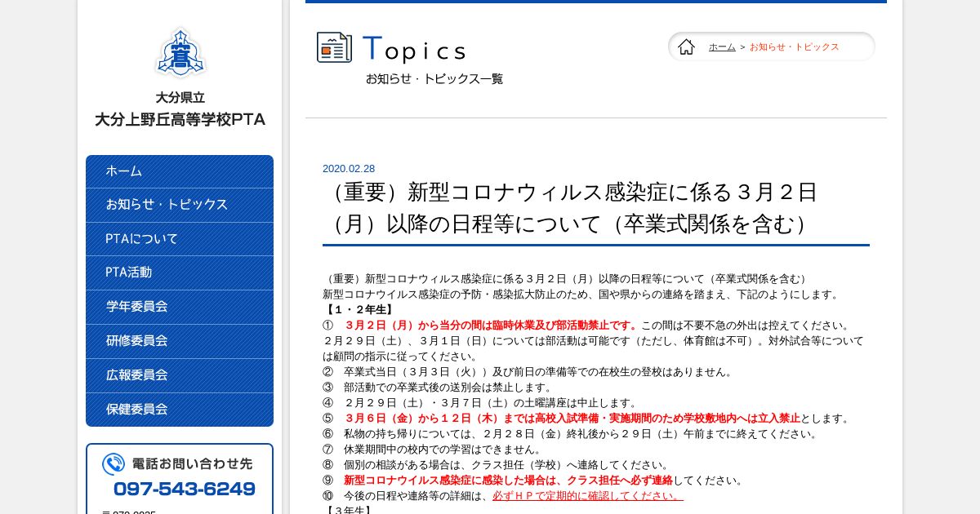The width and height of the screenshot is (980, 514).
Task: Click 大分上野丘高等学校PTA site title
Action: (x=180, y=119)
